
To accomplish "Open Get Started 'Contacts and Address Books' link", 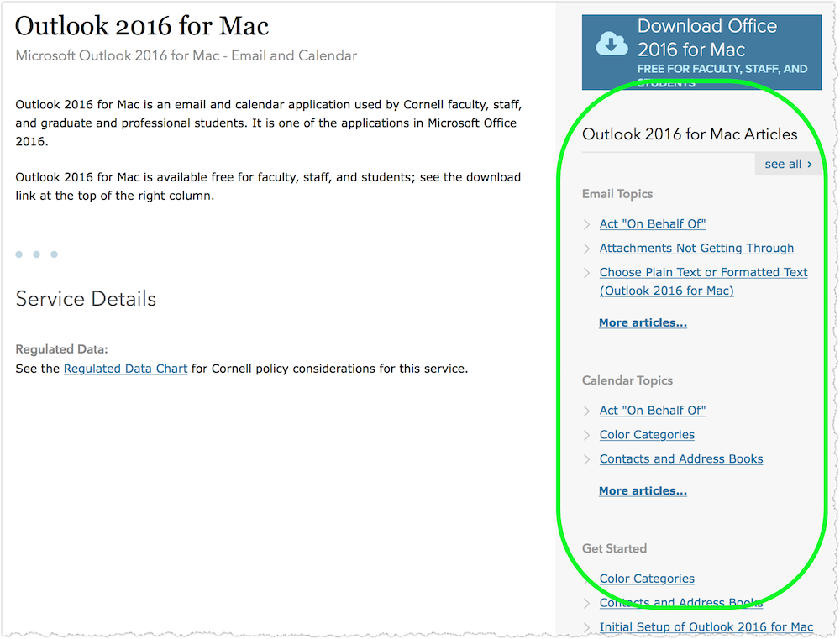I will coord(681,603).
